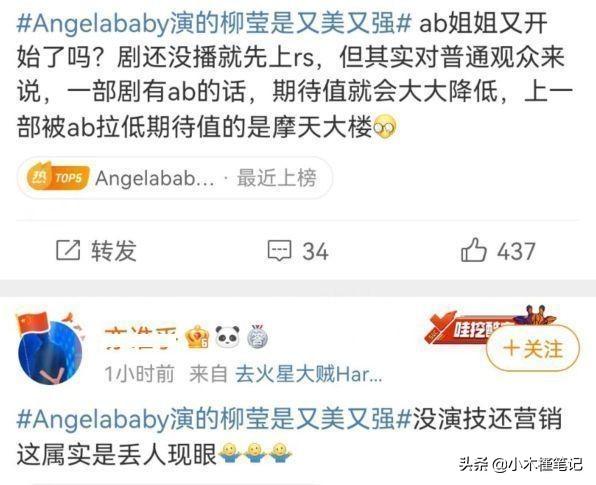The height and width of the screenshot is (485, 596).
Task: Open the user's avatar with flag
Action: click(50, 348)
